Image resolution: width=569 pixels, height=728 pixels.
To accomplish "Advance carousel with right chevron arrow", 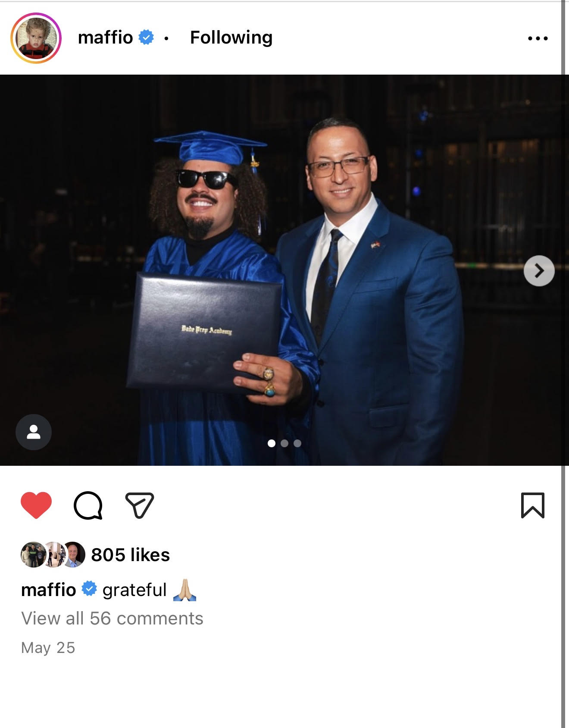I will point(539,271).
